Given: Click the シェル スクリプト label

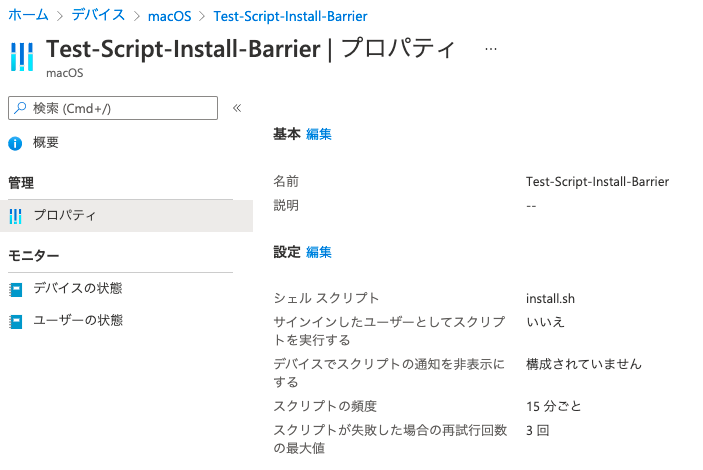Looking at the screenshot, I should [x=326, y=298].
